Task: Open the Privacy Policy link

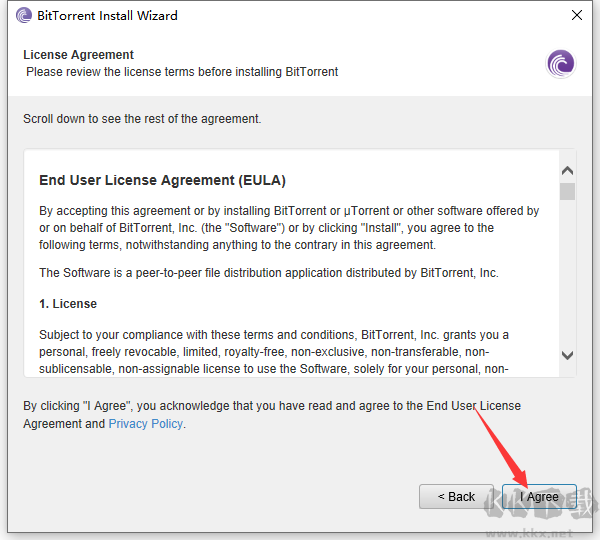Action: (x=145, y=424)
